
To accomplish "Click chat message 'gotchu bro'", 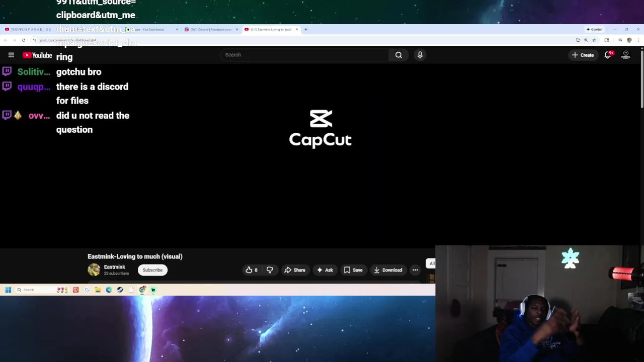I will point(78,72).
